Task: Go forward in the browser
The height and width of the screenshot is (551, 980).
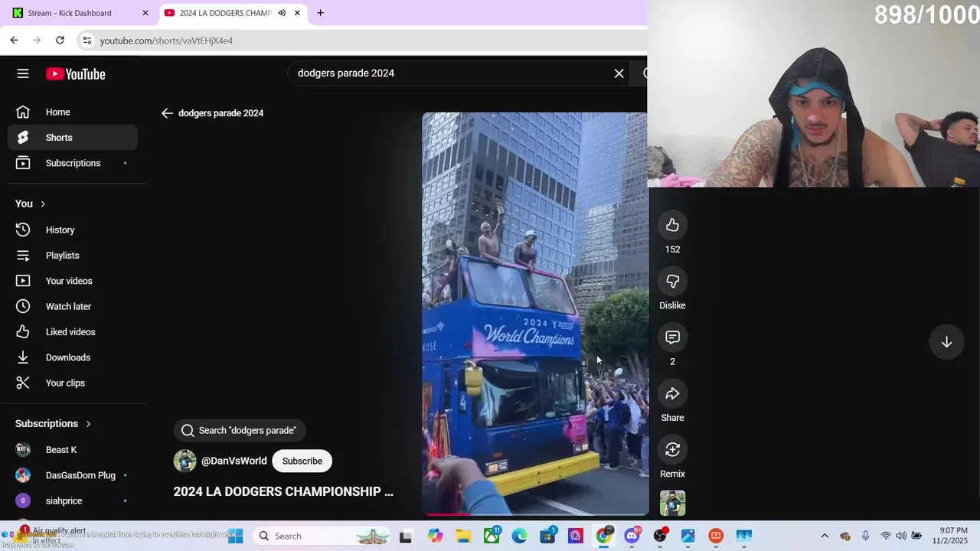Action: (37, 40)
